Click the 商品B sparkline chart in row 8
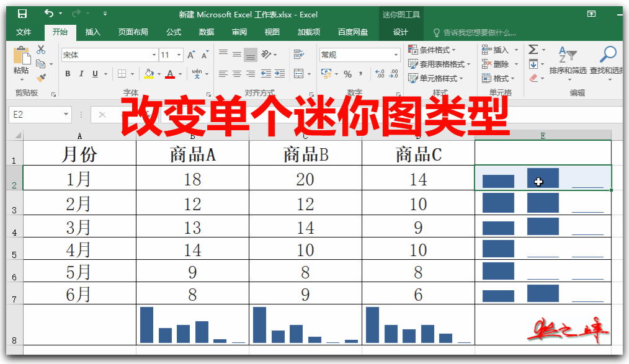Viewport: 629px width, 364px height. tap(305, 325)
